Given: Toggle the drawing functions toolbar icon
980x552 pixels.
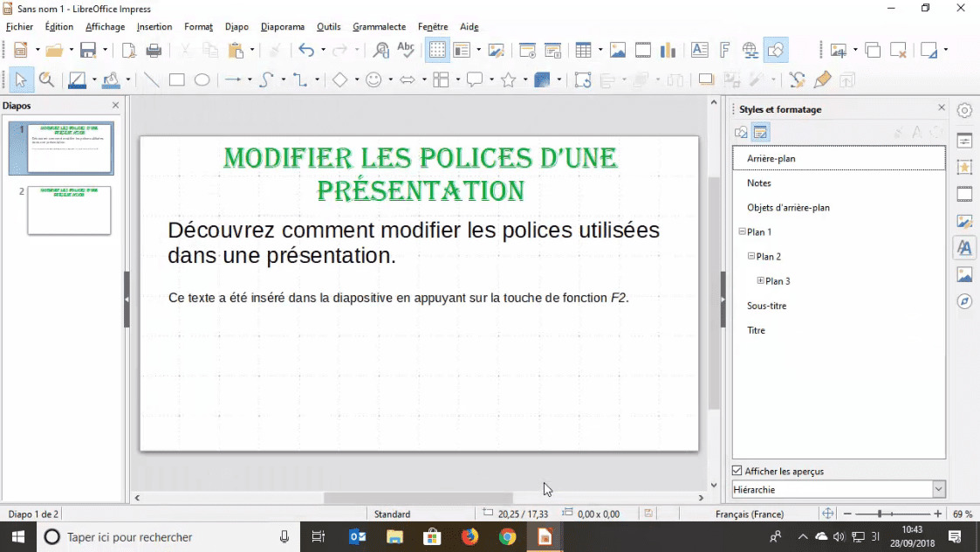Looking at the screenshot, I should [x=776, y=50].
